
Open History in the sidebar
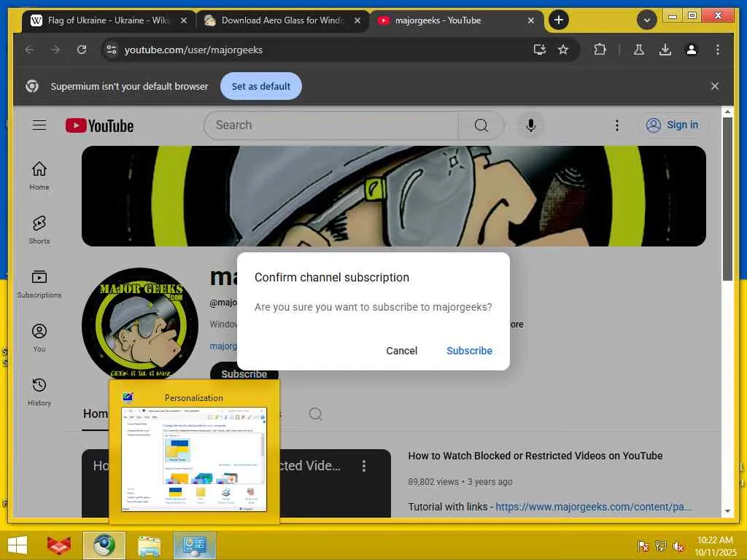click(x=39, y=392)
